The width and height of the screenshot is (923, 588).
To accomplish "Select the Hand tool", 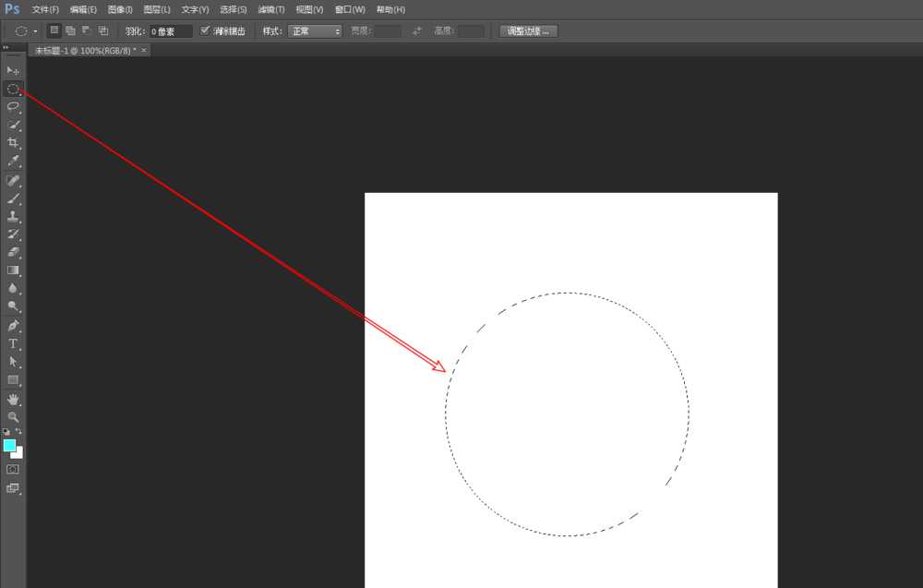I will 13,399.
